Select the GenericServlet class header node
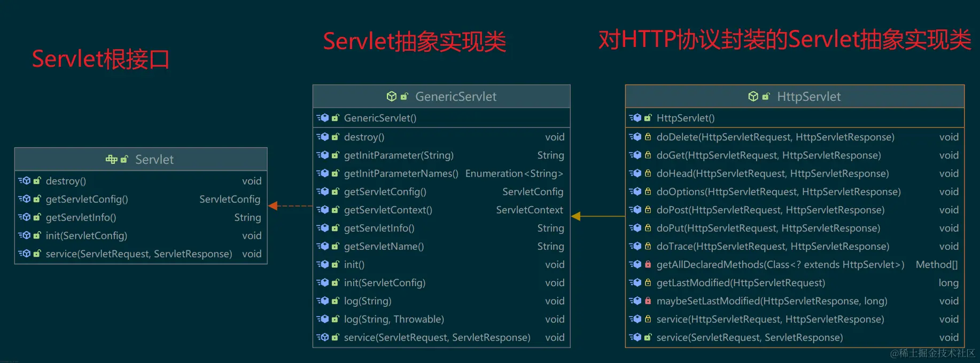 pyautogui.click(x=441, y=97)
